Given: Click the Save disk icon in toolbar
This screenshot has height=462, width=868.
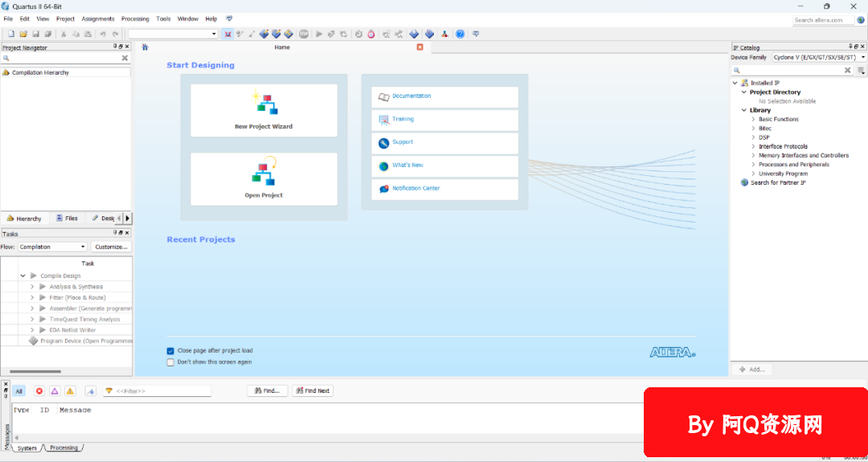Looking at the screenshot, I should coord(35,34).
